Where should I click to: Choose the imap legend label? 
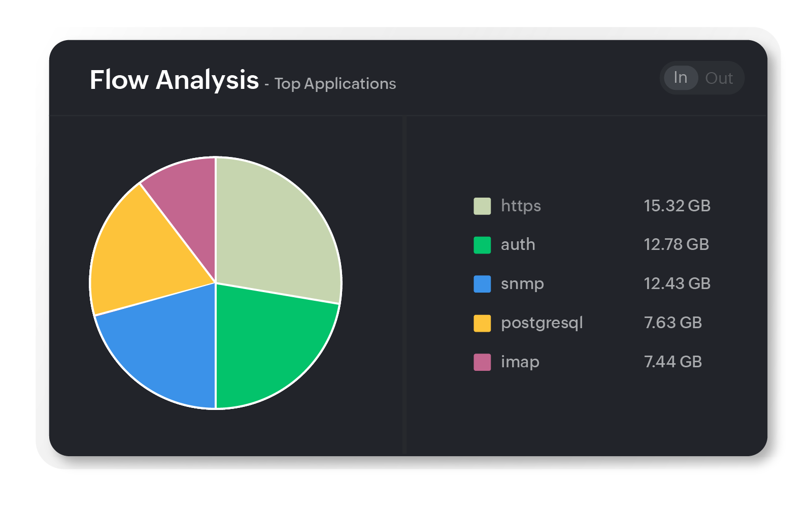click(520, 362)
